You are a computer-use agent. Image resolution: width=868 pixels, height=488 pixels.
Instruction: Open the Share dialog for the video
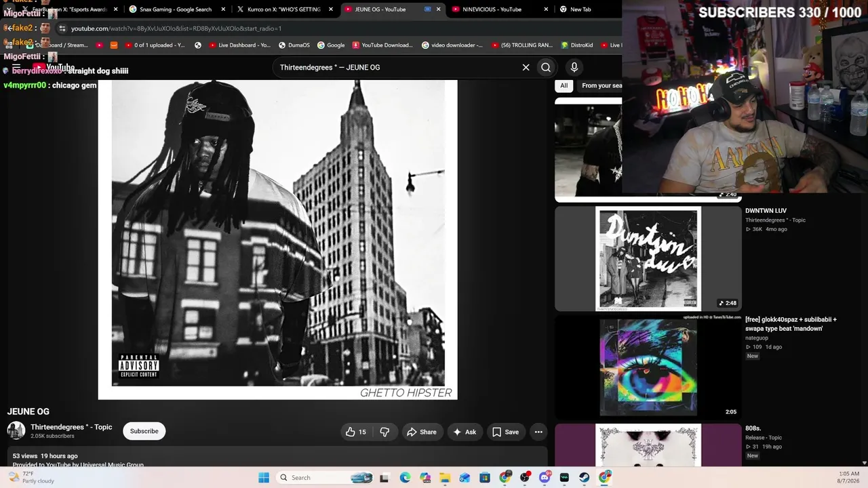point(421,432)
